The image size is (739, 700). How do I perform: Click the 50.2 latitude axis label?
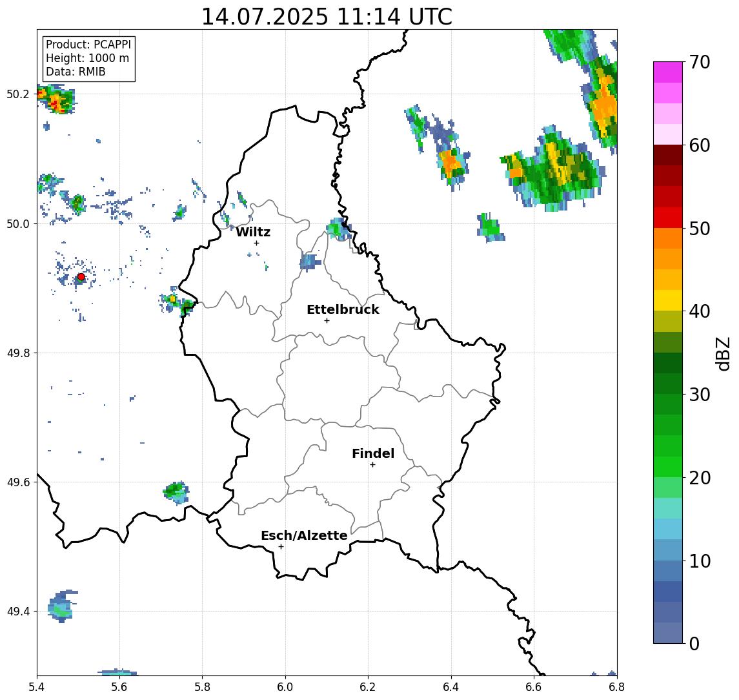click(x=18, y=94)
